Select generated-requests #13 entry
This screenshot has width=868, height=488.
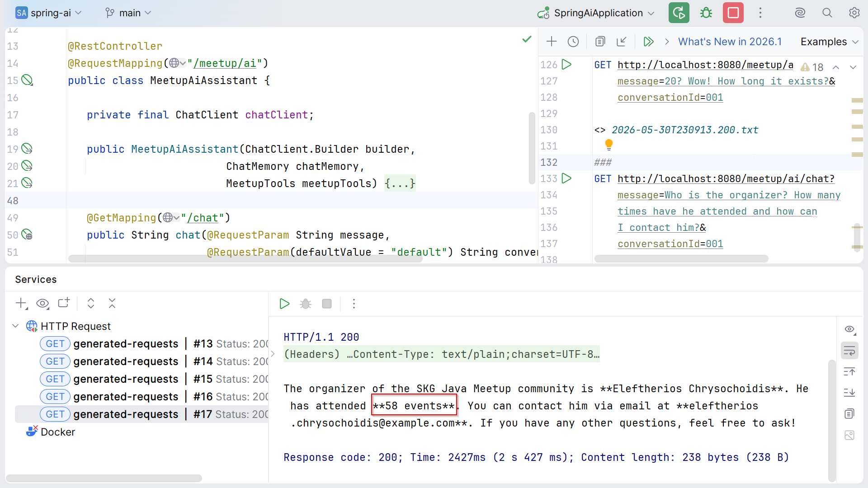(154, 344)
